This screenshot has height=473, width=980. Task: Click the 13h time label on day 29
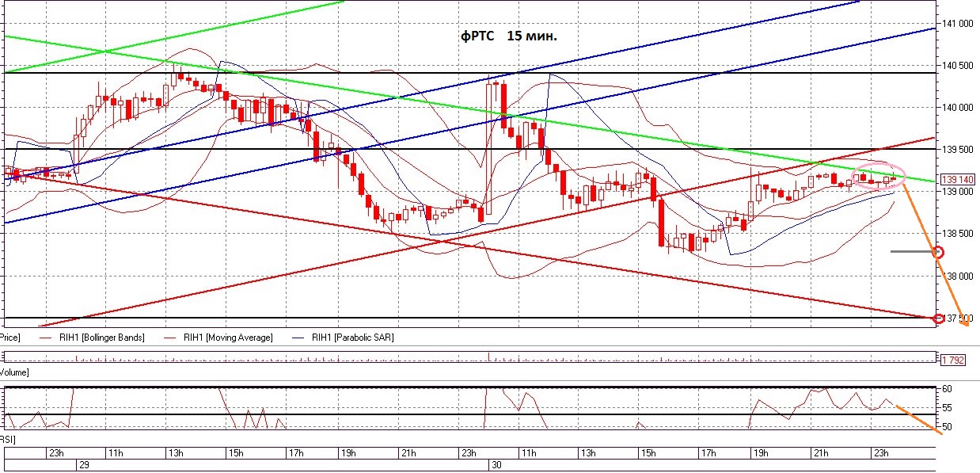coord(175,454)
